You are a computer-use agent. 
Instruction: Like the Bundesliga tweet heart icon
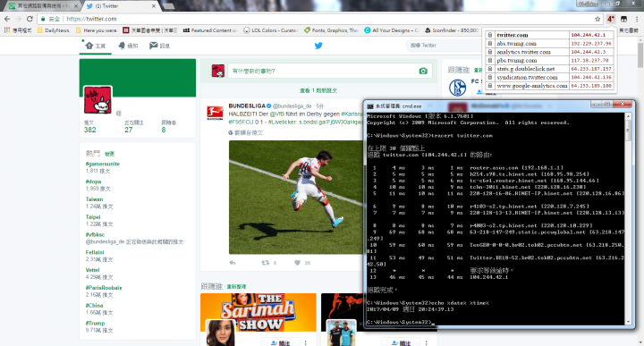tap(297, 263)
